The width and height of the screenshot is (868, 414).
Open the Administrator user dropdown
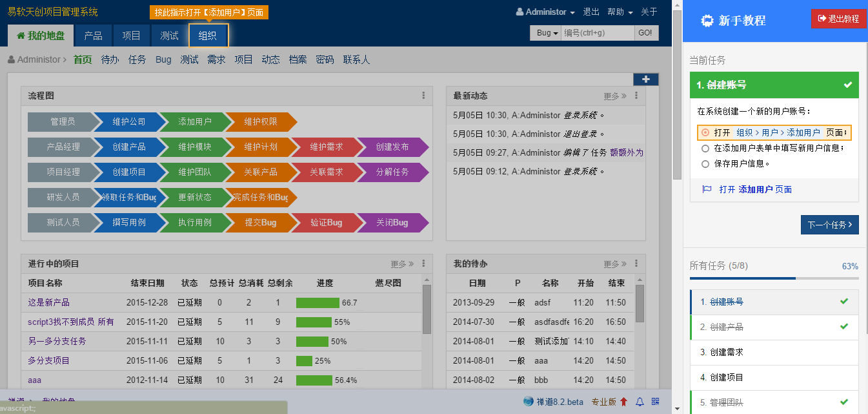pyautogui.click(x=545, y=12)
